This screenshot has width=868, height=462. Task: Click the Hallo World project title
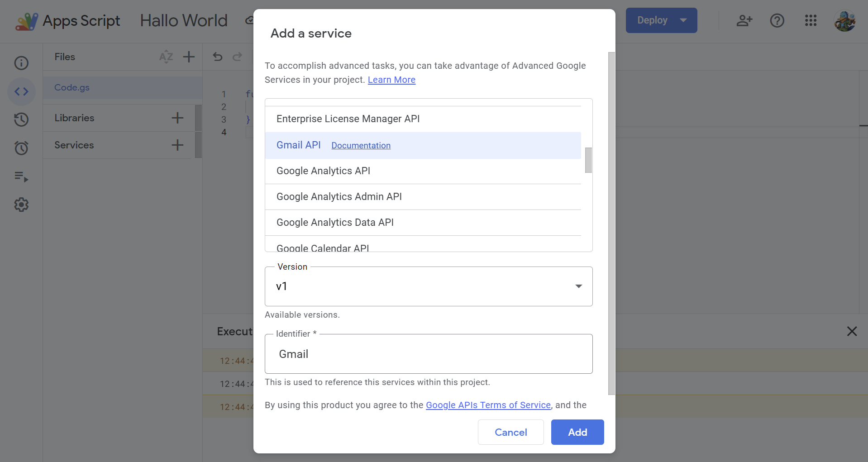[184, 20]
